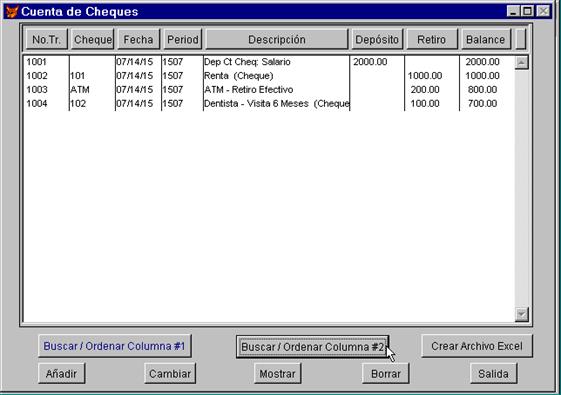
Task: Click the Borrar button
Action: pos(386,374)
